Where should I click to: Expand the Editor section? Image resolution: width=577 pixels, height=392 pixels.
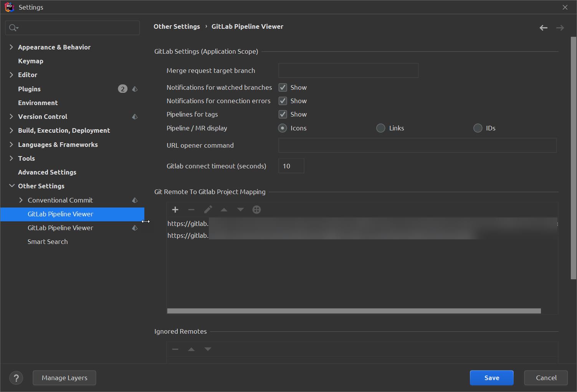pyautogui.click(x=11, y=75)
